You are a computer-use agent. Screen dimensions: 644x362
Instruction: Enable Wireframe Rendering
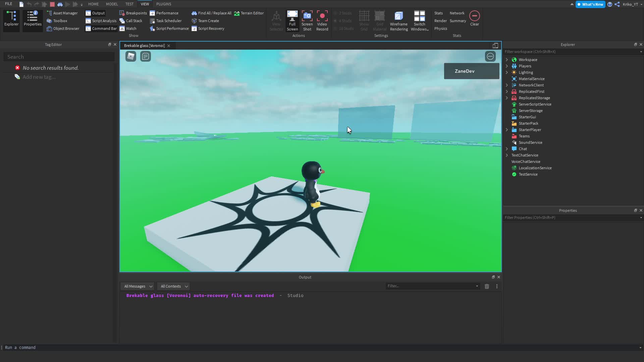[398, 20]
